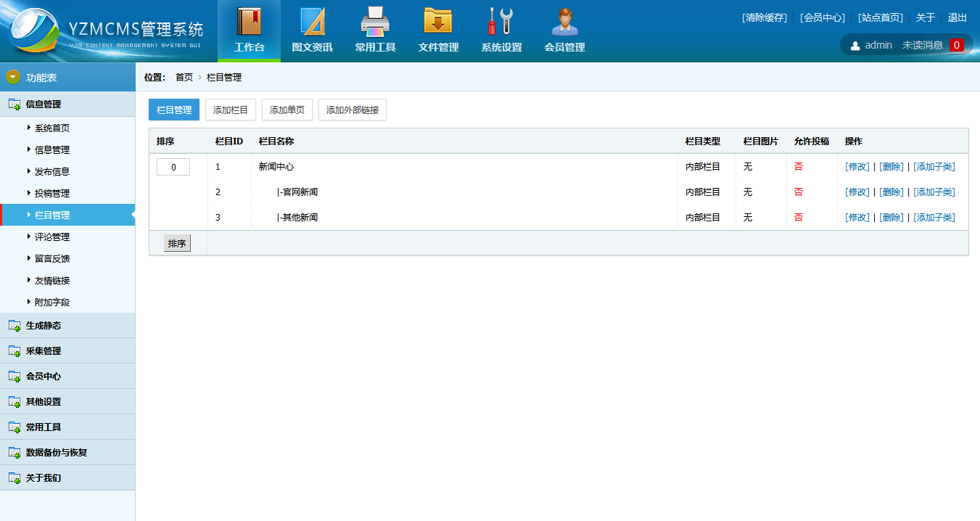Open the 系统设置 tools icon
This screenshot has height=521, width=980.
[501, 22]
